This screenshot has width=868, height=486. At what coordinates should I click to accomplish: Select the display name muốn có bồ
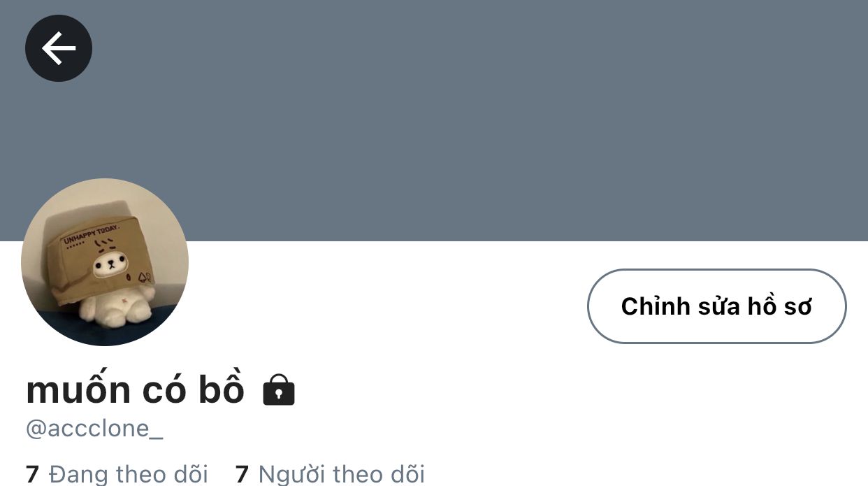click(135, 390)
